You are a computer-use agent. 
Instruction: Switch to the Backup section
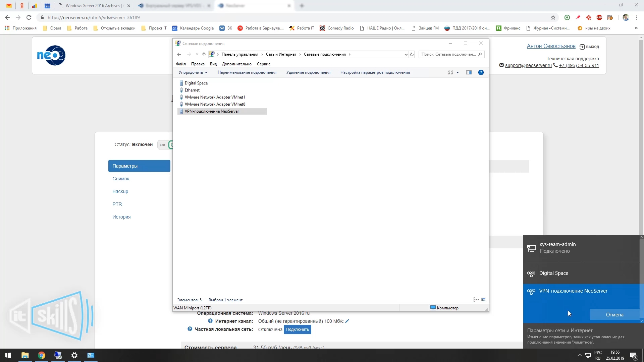[x=120, y=191]
